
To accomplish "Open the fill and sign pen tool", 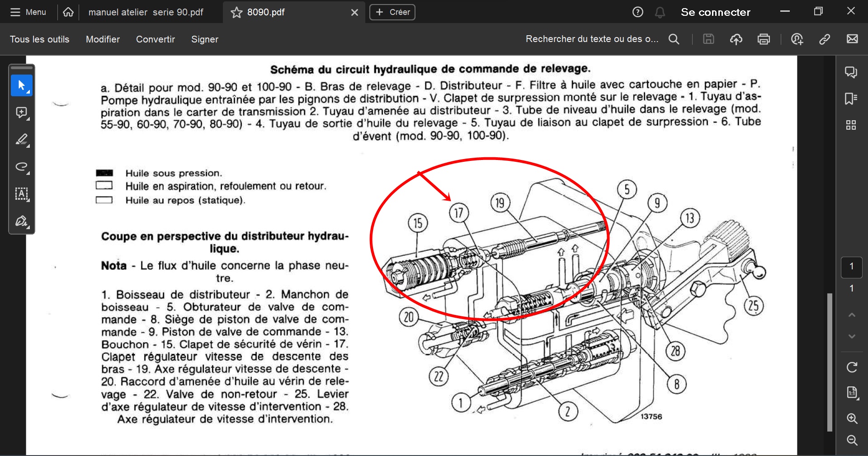I will [x=21, y=221].
